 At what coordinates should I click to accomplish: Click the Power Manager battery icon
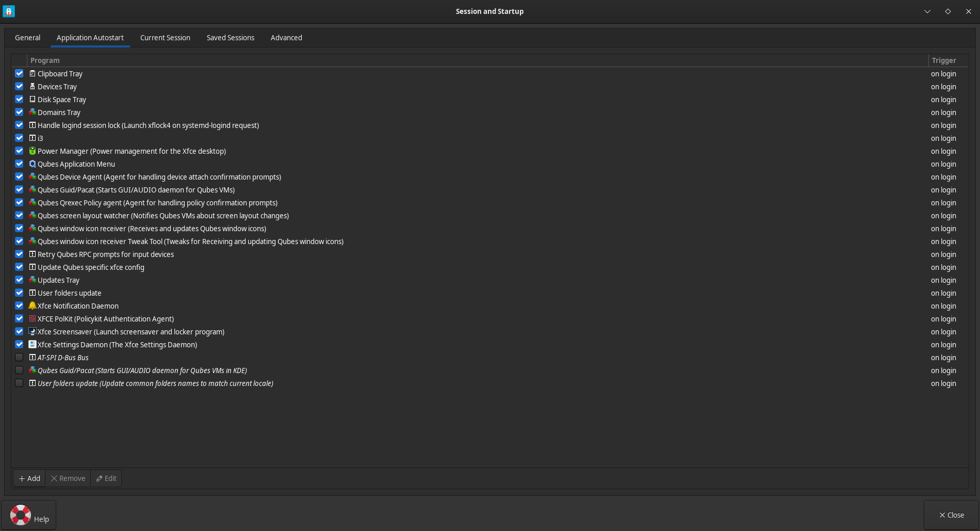click(x=32, y=151)
